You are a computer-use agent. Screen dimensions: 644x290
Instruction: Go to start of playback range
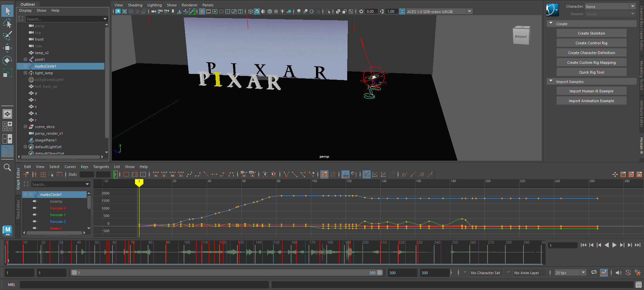coord(583,245)
